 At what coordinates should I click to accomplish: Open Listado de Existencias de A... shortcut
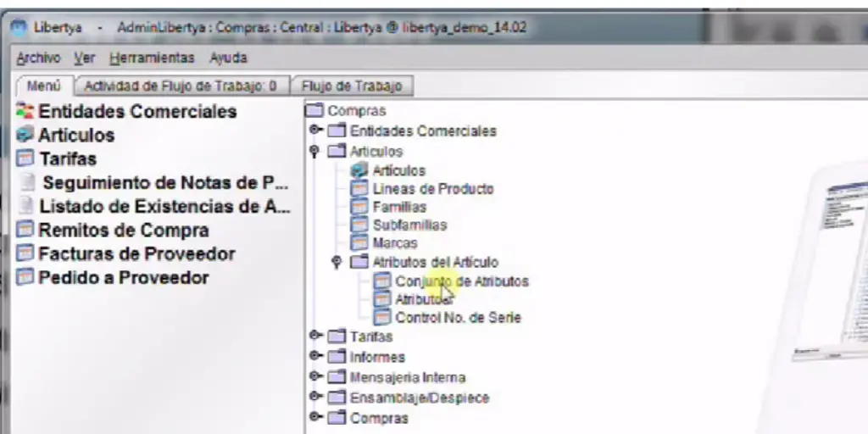coord(164,207)
